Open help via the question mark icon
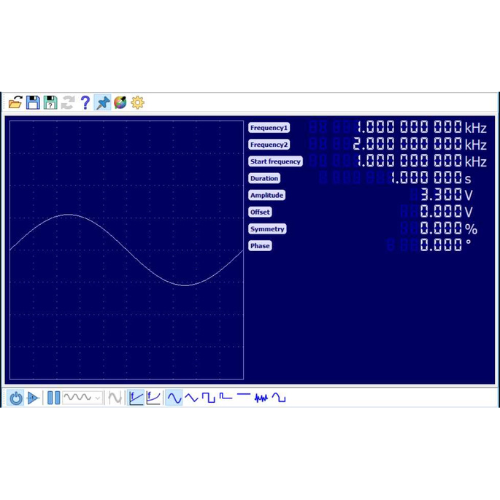Screen dimensions: 500x500 coord(85,102)
